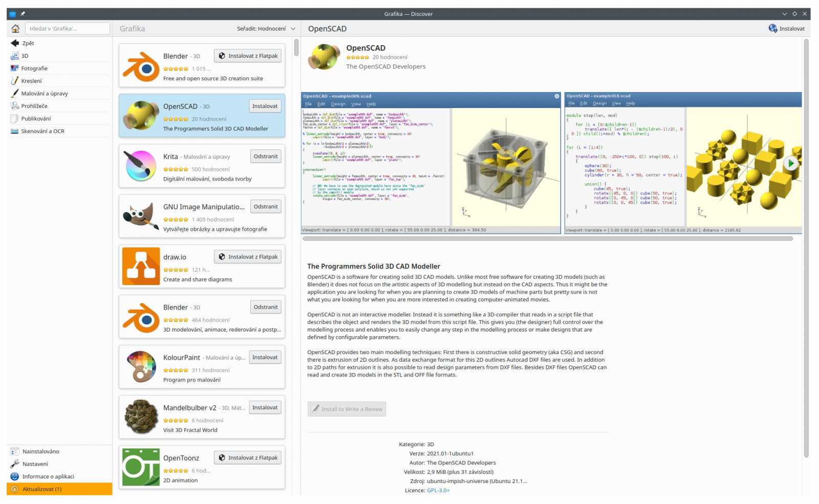Install draw.io from Flatpak
This screenshot has height=504, width=819.
click(x=248, y=256)
